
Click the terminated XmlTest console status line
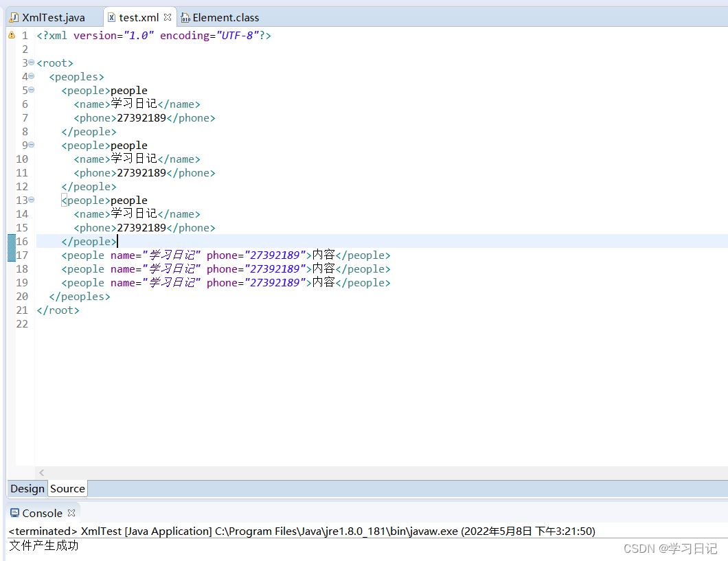[302, 531]
